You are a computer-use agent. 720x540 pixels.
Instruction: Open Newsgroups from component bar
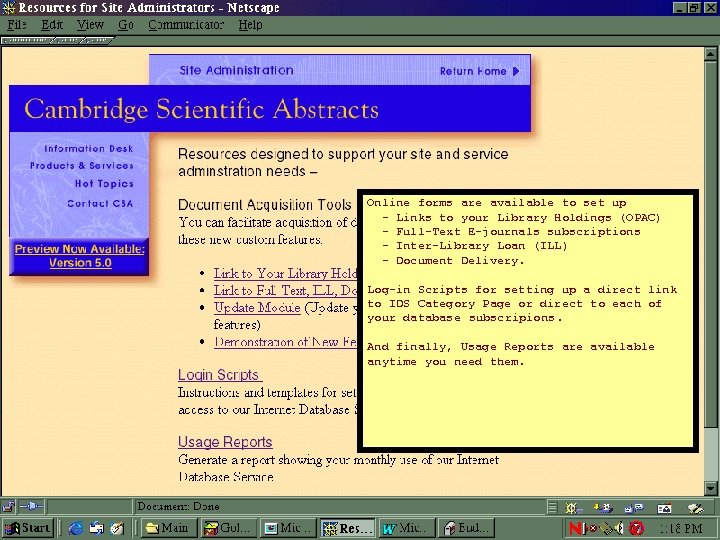pyautogui.click(x=634, y=507)
